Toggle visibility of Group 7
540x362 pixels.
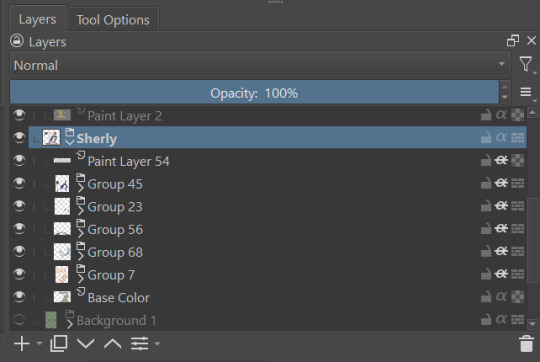(19, 274)
